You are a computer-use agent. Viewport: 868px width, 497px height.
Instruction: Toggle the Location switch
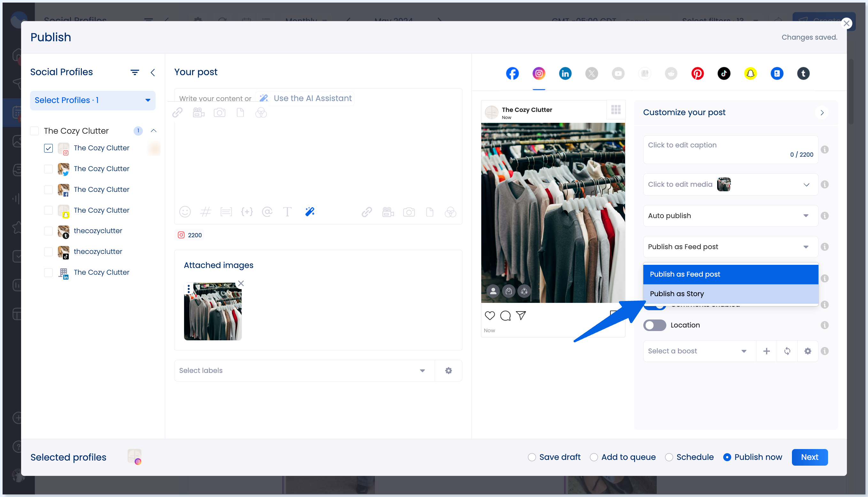point(655,325)
